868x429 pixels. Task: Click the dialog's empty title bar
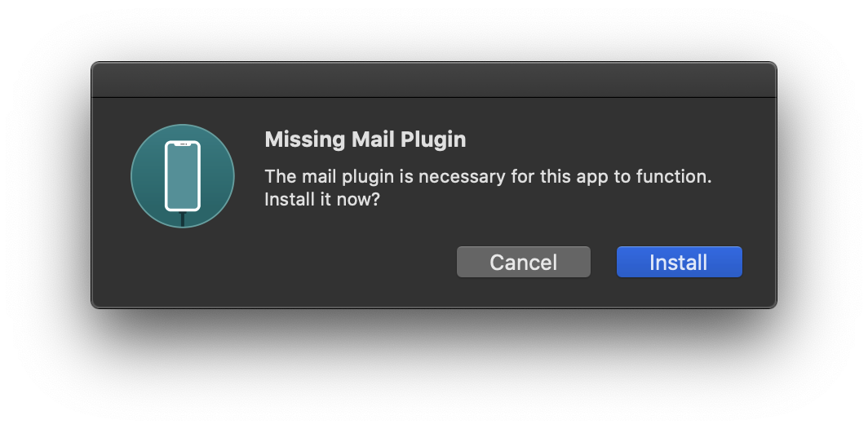433,80
